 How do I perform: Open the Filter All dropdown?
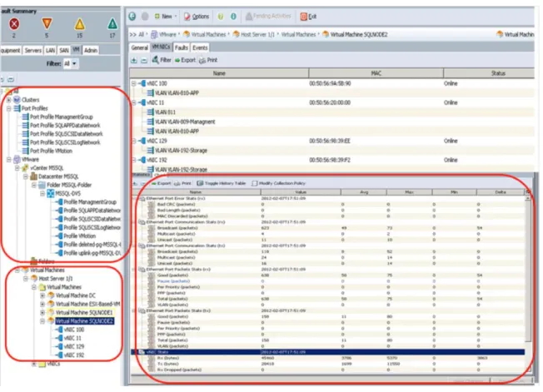pos(70,63)
